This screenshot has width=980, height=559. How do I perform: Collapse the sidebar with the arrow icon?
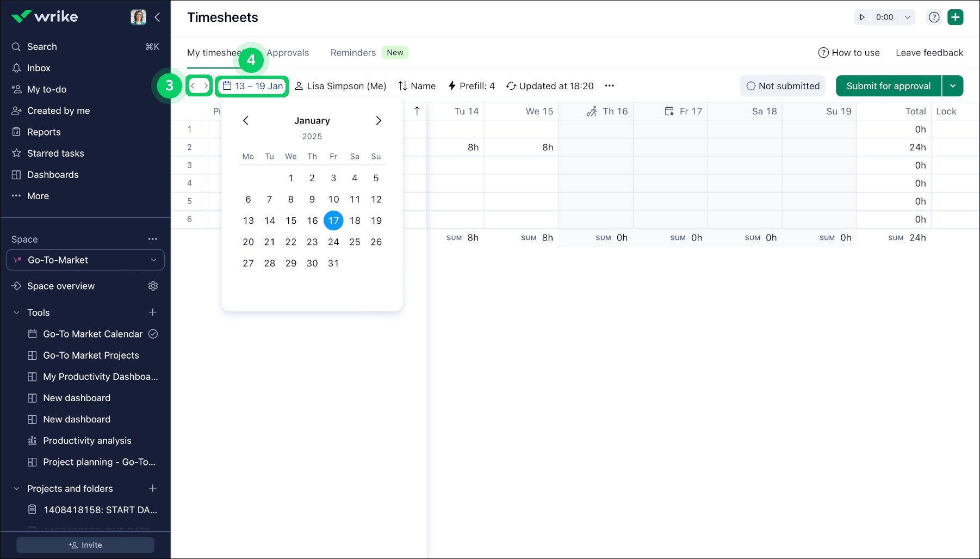click(157, 17)
